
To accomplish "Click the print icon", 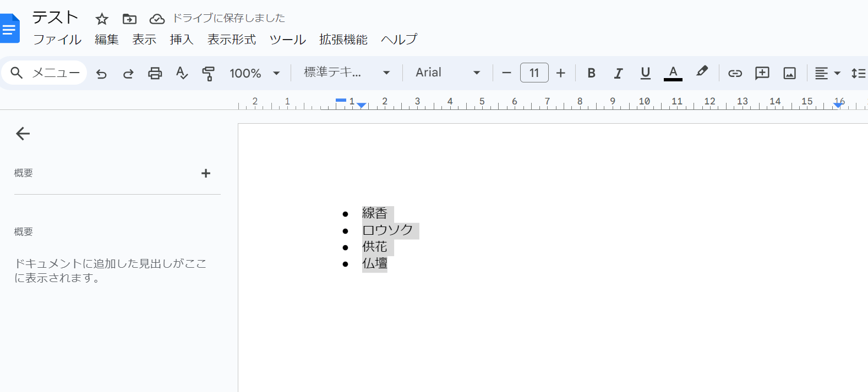I will [x=155, y=73].
